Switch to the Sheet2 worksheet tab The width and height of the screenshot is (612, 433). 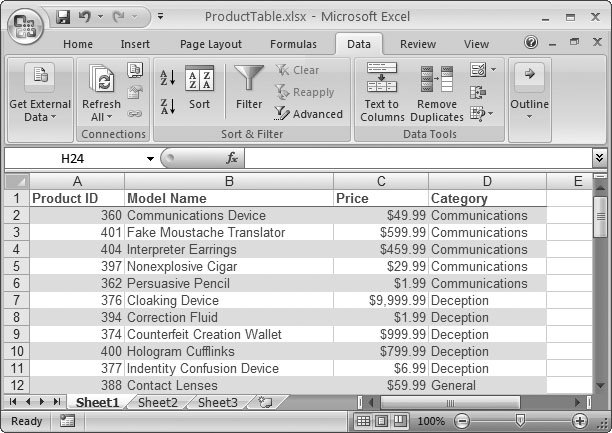158,402
